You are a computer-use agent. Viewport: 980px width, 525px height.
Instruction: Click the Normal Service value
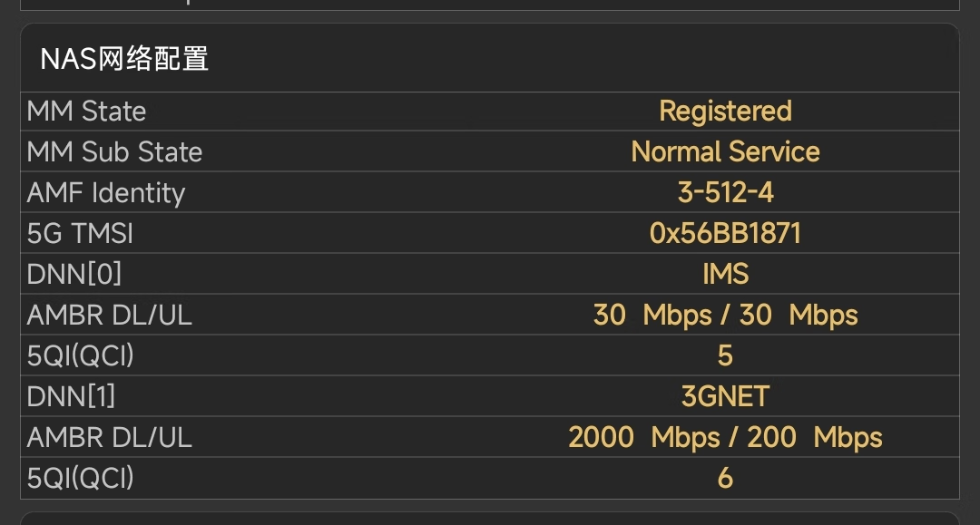point(725,152)
